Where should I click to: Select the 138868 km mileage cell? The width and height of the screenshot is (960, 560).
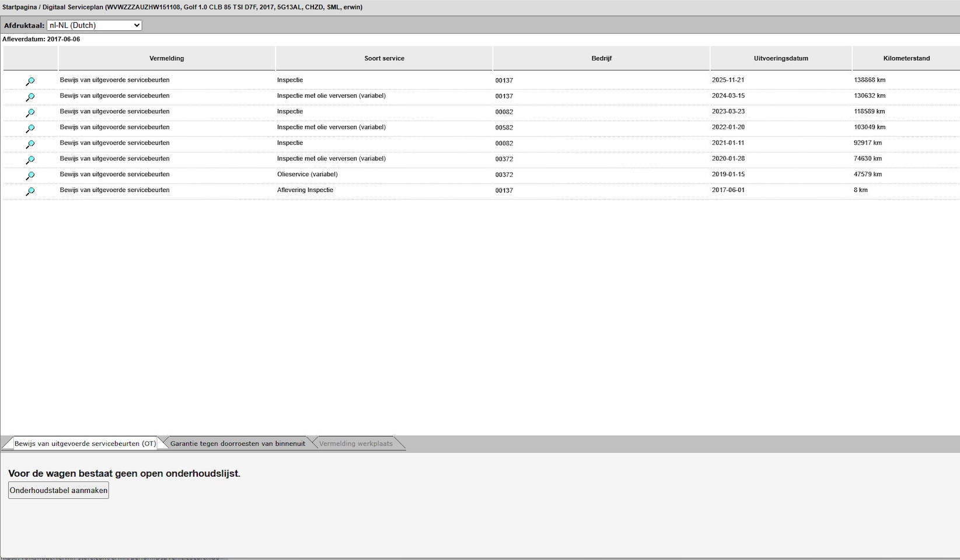[869, 80]
